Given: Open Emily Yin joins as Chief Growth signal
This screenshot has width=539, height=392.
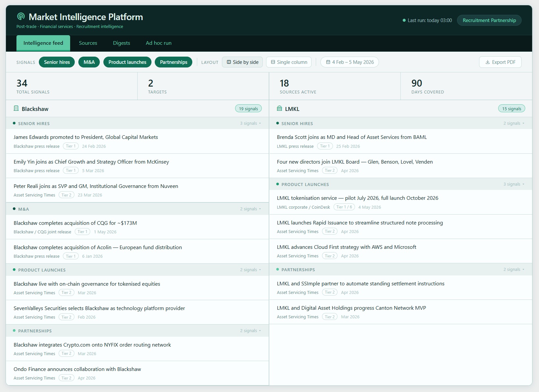Looking at the screenshot, I should [137, 166].
